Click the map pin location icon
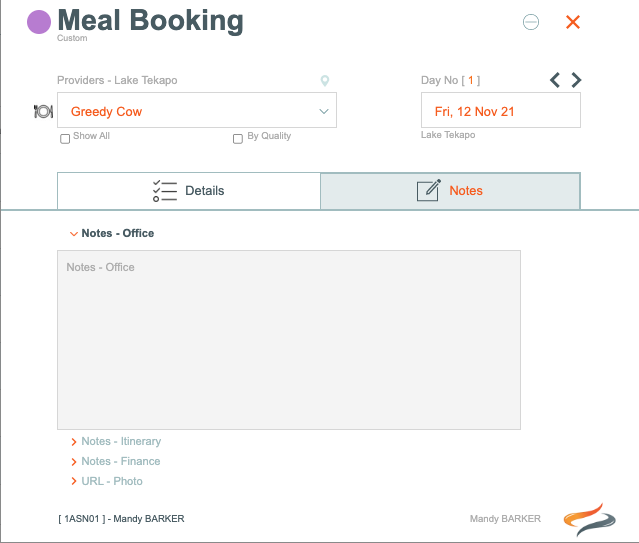Screen dimensions: 639x543 324,81
